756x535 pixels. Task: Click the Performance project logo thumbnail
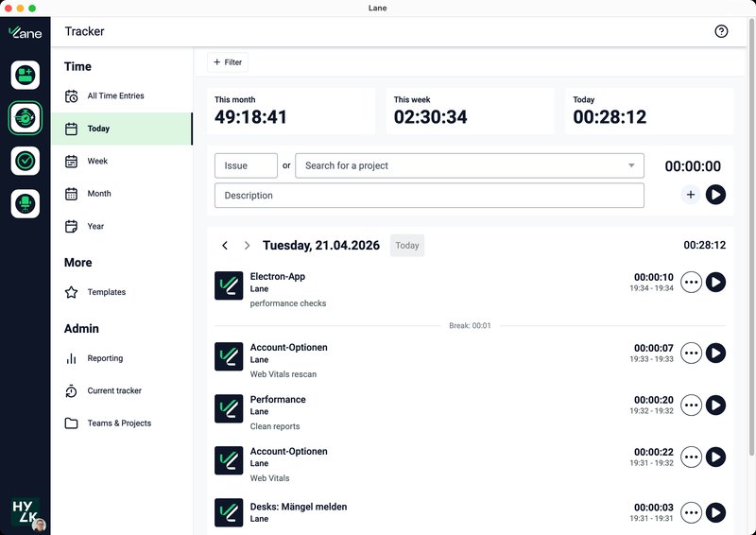tap(229, 408)
